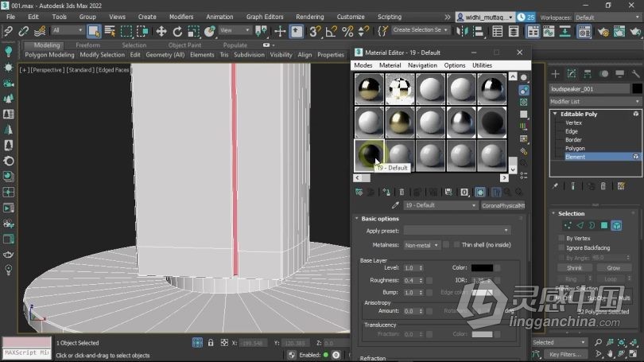Screen dimensions: 644x362
Task: Activate Vertex sub-object selection icon
Action: point(568,225)
